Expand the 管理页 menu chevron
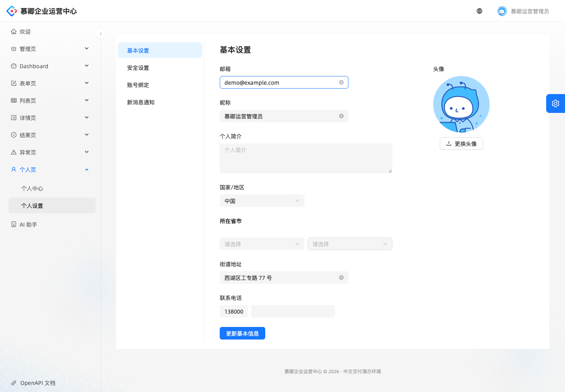 pos(87,49)
